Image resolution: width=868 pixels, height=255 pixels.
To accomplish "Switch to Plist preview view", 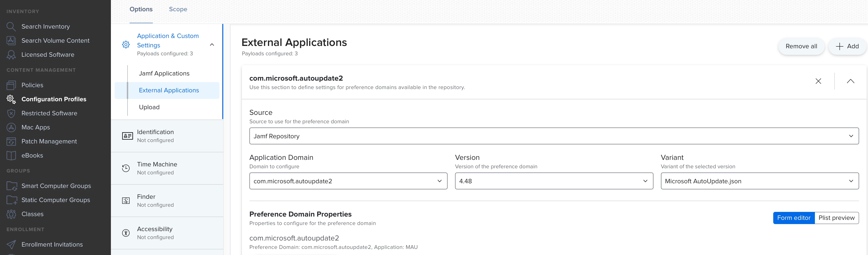I will point(836,218).
